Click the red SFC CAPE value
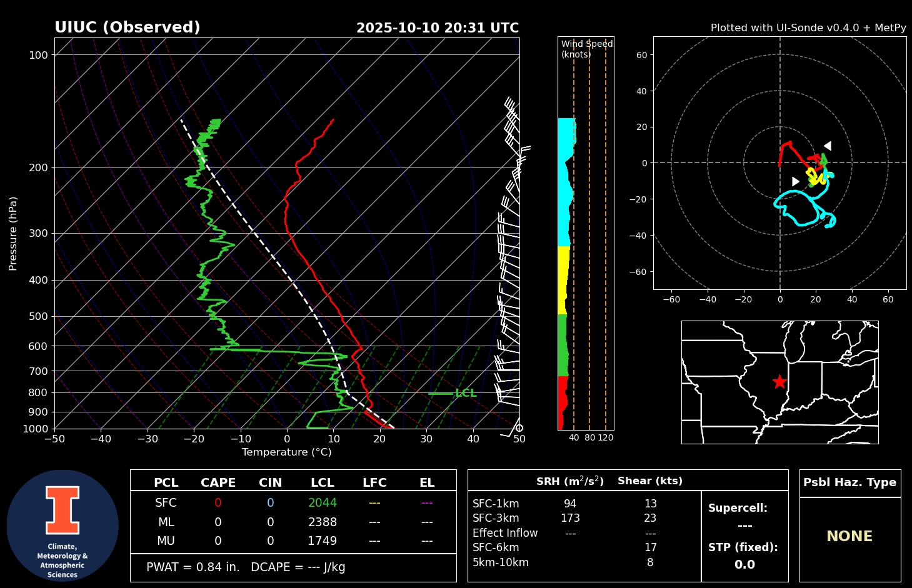 [x=218, y=503]
